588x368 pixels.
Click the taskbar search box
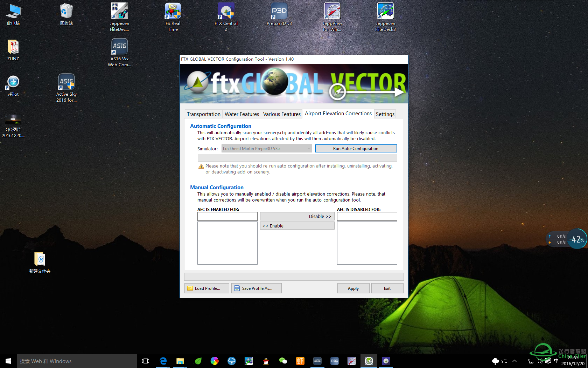(x=77, y=361)
